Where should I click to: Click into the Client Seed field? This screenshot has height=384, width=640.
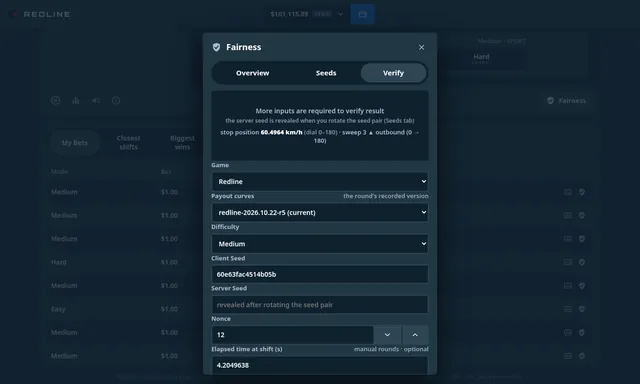click(320, 274)
